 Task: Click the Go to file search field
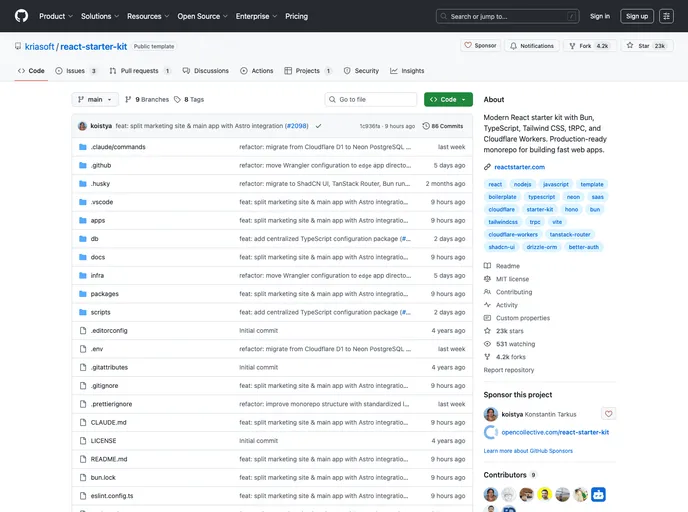pos(371,100)
